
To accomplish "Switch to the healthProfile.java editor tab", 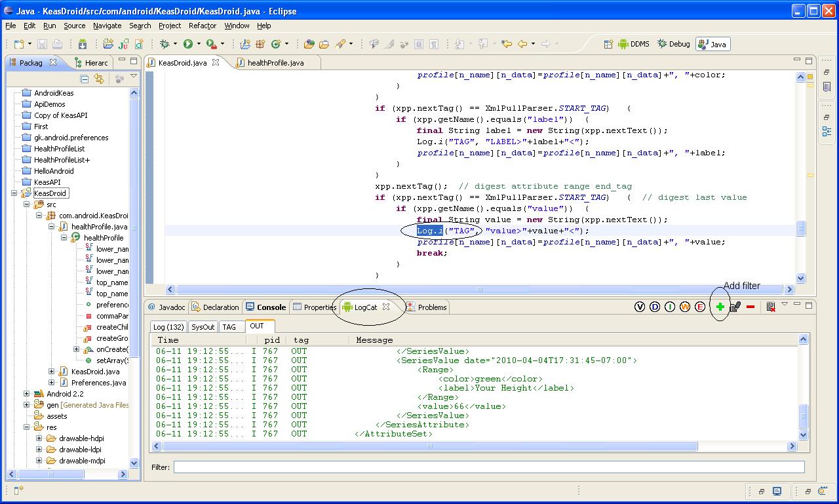I will pos(275,63).
